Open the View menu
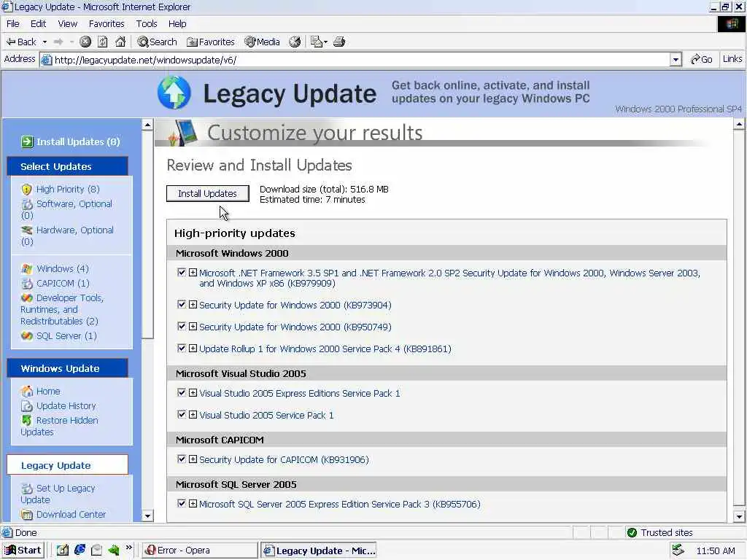 click(68, 24)
